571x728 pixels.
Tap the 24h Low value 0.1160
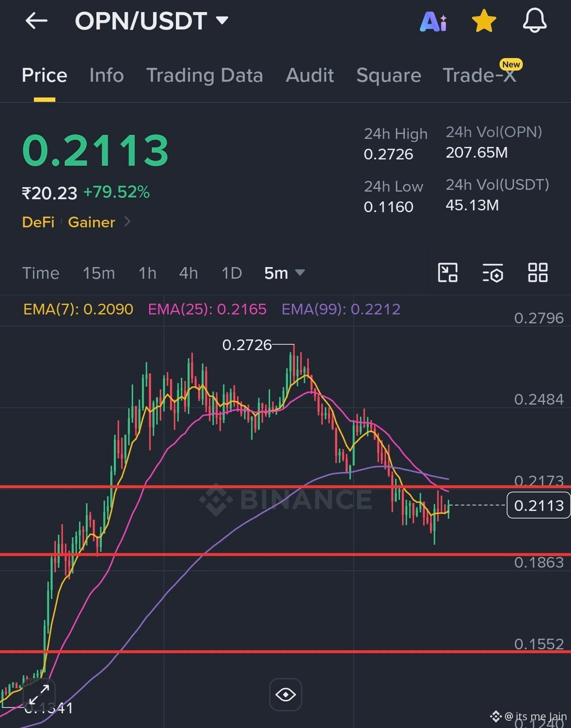coord(388,207)
